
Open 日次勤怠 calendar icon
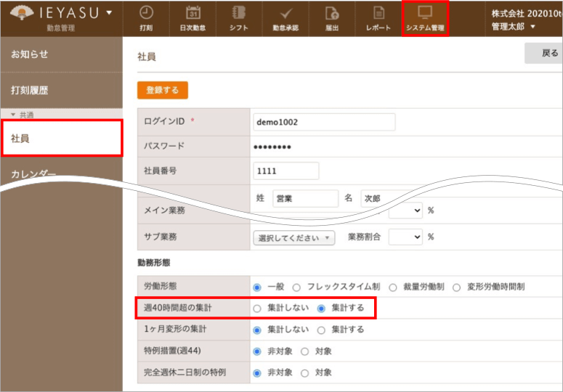(193, 13)
